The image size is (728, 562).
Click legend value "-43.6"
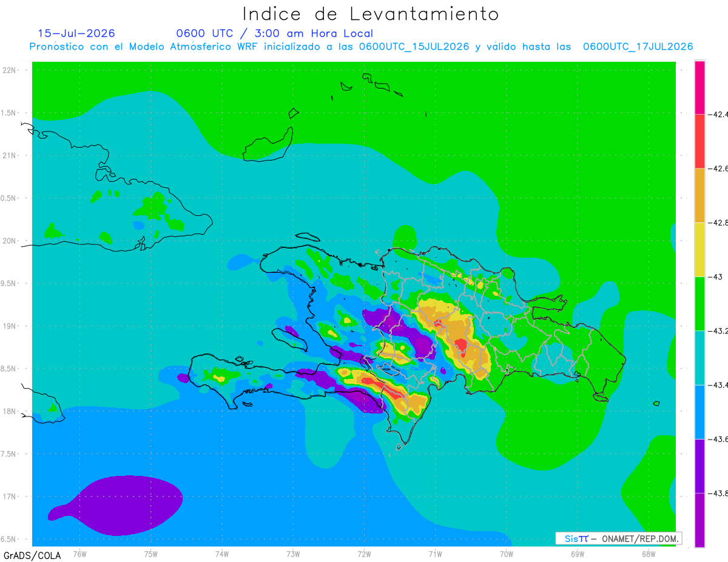click(718, 439)
